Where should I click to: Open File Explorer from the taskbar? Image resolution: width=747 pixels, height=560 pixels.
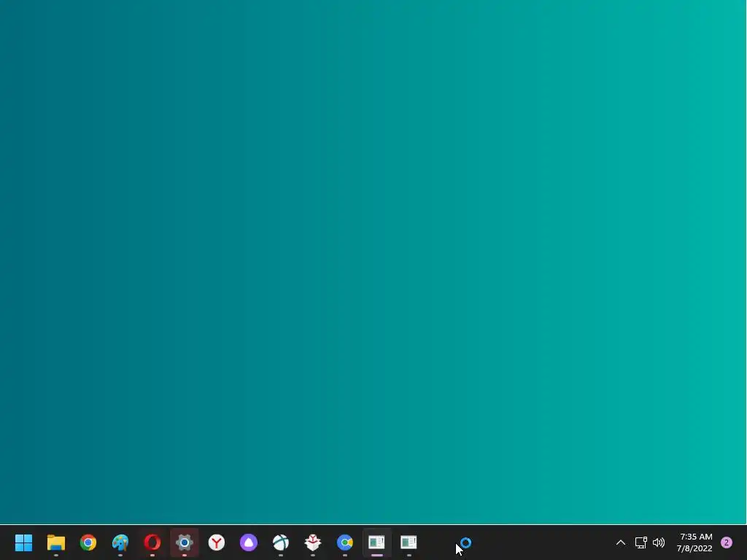(x=55, y=542)
